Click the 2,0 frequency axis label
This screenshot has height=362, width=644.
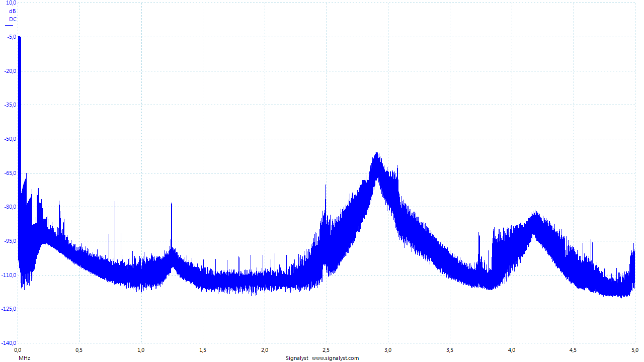[x=265, y=349]
